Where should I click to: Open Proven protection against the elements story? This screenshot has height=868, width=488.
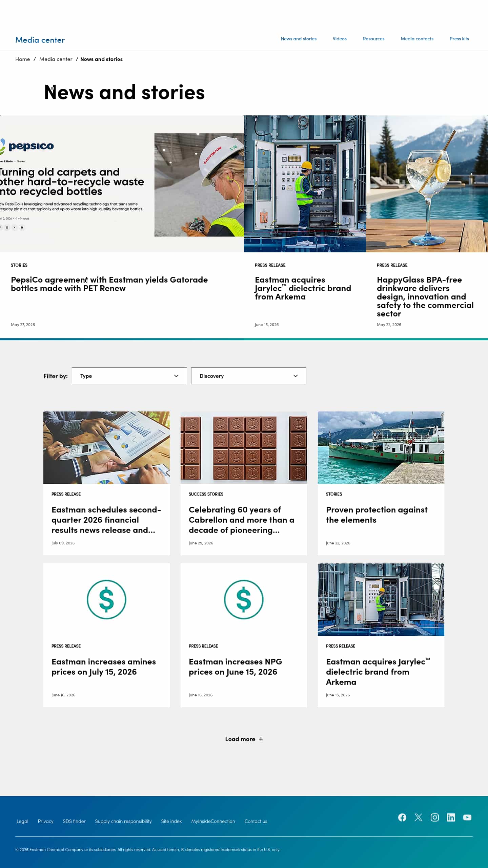377,515
